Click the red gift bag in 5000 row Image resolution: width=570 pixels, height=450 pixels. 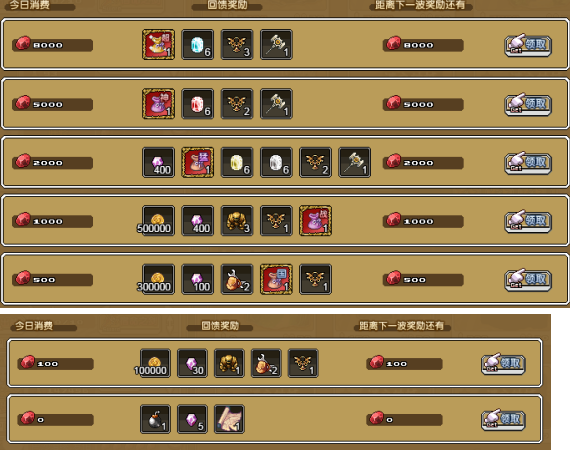158,104
